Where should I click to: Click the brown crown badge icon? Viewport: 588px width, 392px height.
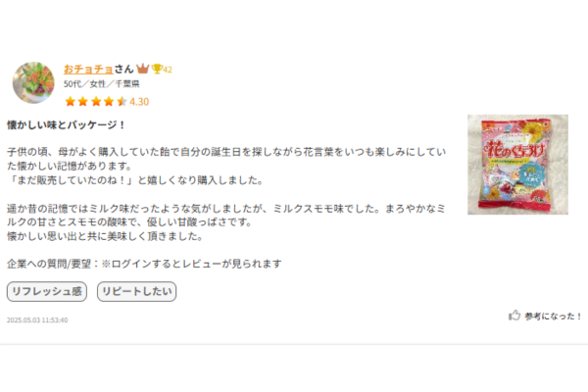142,69
